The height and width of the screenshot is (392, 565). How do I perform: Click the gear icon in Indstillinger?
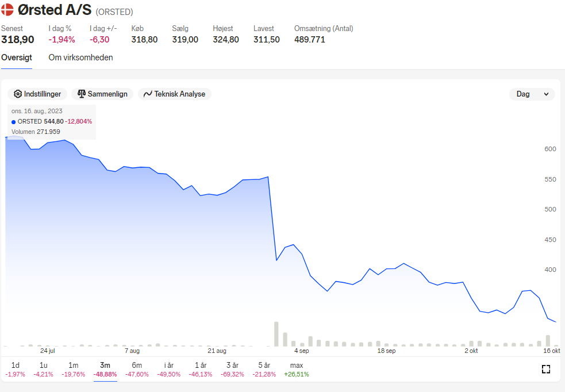point(18,94)
